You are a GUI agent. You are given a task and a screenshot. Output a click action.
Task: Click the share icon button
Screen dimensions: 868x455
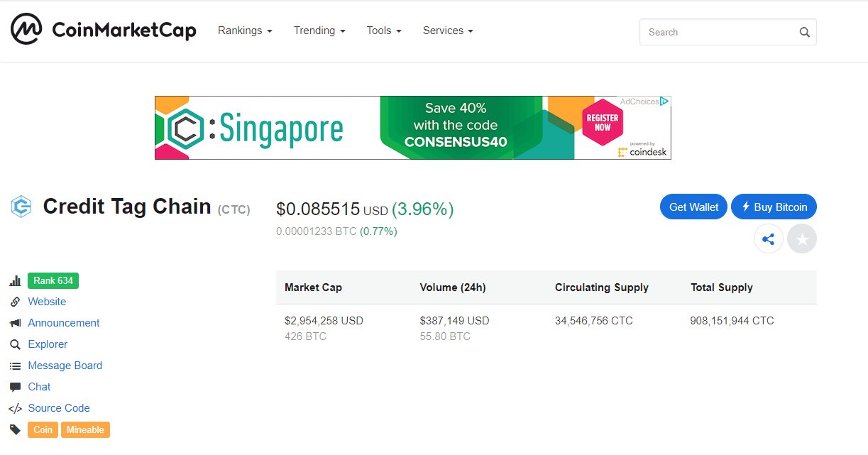(768, 239)
